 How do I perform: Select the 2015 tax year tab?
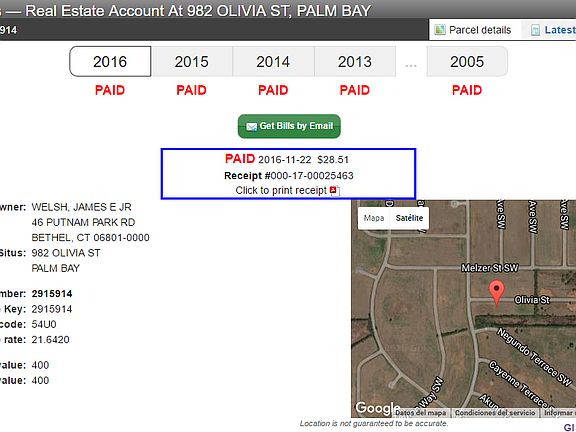pos(192,61)
